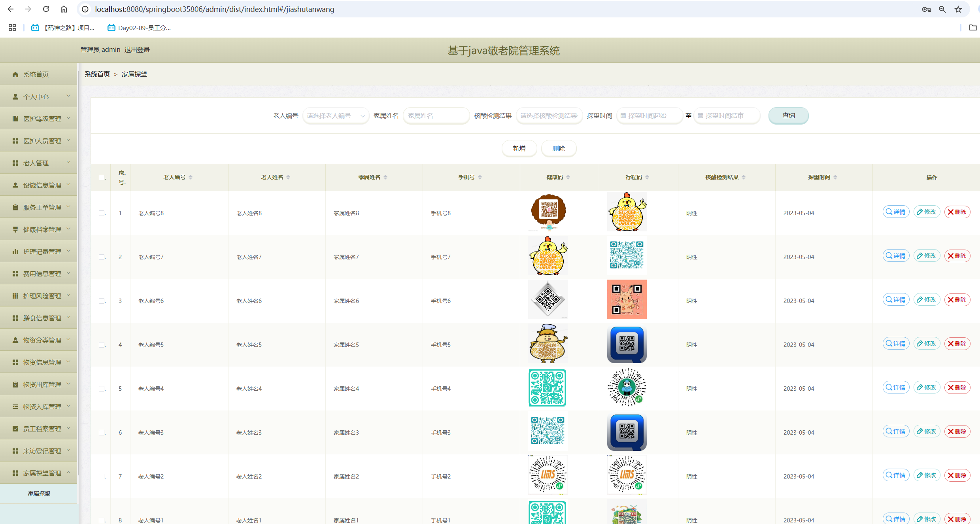
Task: Check the row checkbox for 老人编号5
Action: point(102,345)
